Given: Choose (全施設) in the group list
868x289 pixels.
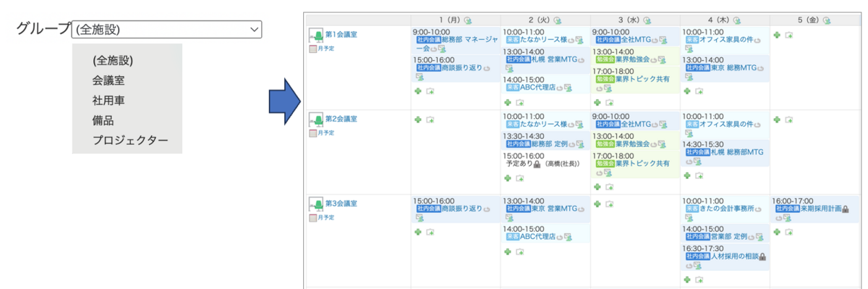Looking at the screenshot, I should pyautogui.click(x=114, y=60).
